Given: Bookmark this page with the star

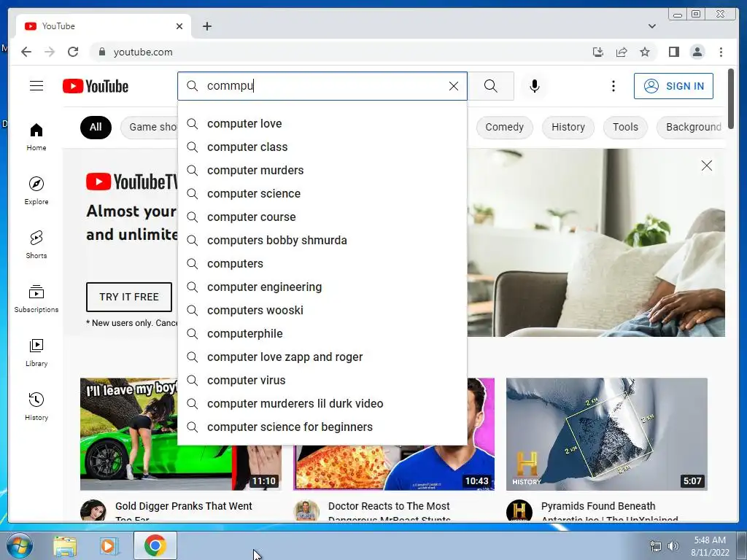Looking at the screenshot, I should click(645, 52).
